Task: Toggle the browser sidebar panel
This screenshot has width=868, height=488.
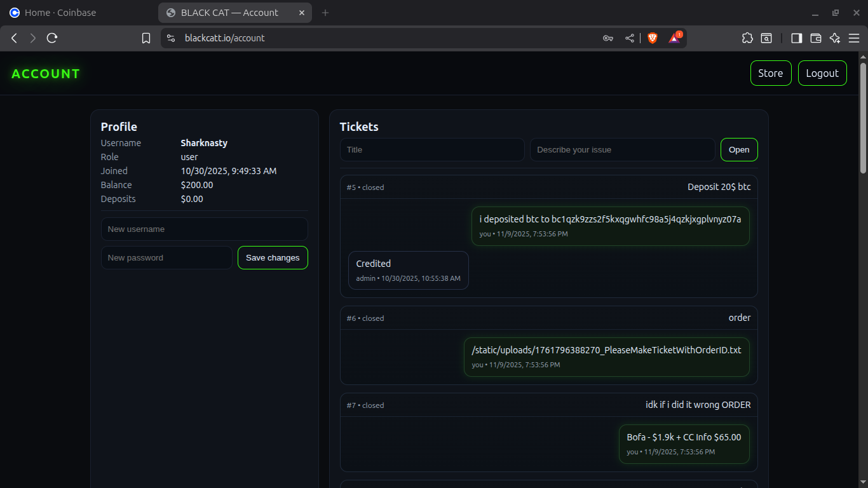Action: (x=796, y=38)
